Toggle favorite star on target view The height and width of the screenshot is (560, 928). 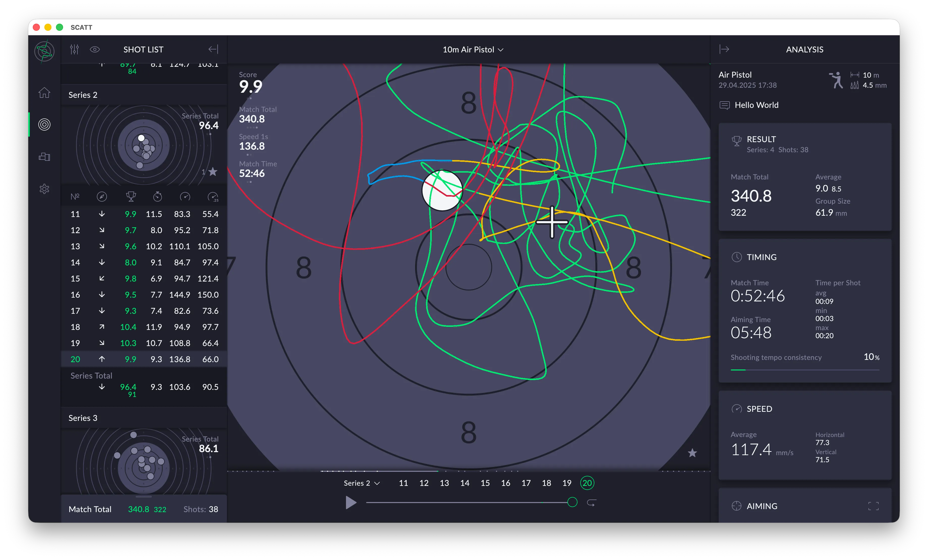(692, 453)
